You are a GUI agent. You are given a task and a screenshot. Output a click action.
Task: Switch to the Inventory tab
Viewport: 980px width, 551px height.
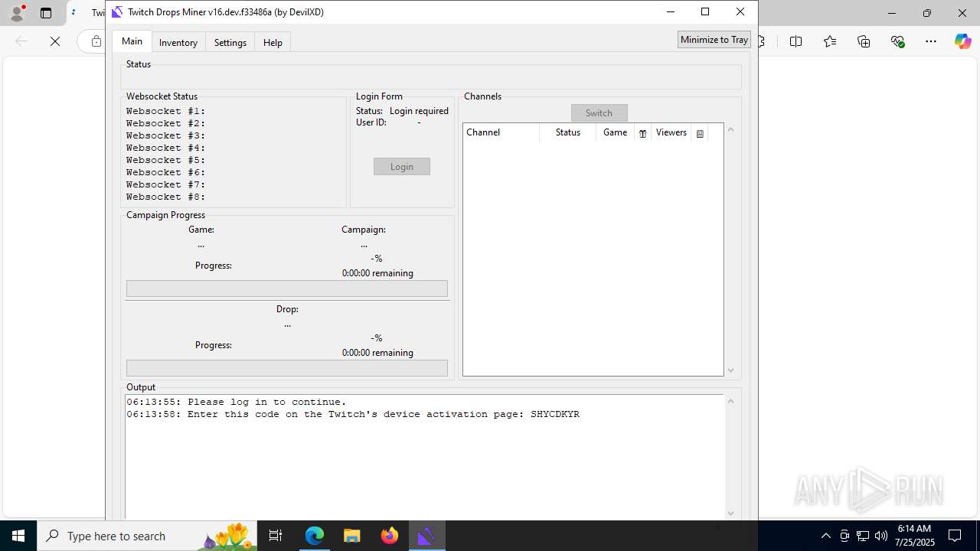[x=178, y=43]
